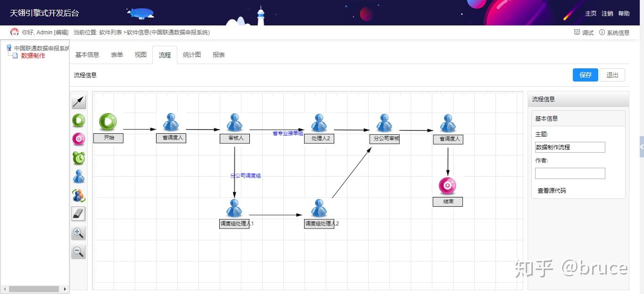Click the 作者 input field
Image resolution: width=644 pixels, height=294 pixels.
tap(570, 173)
